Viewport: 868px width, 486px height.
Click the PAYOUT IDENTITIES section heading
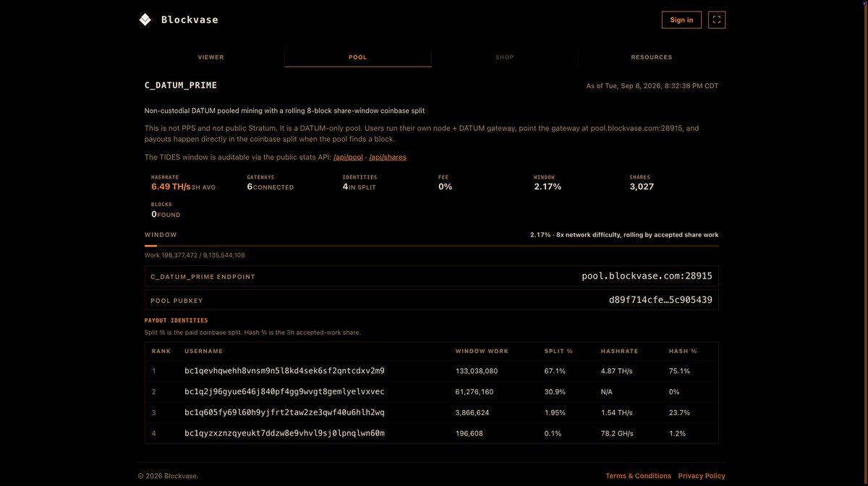pos(176,320)
